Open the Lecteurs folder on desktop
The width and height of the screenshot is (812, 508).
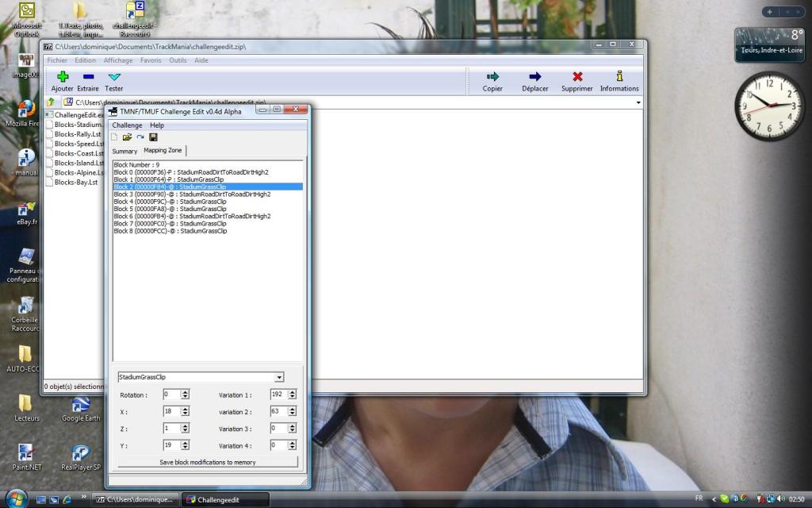26,409
